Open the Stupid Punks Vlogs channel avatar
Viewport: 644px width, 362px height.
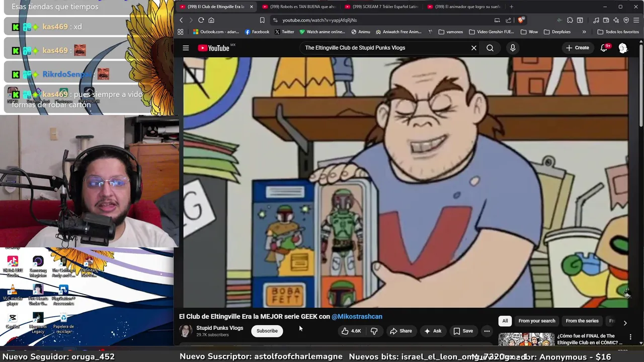(x=186, y=331)
